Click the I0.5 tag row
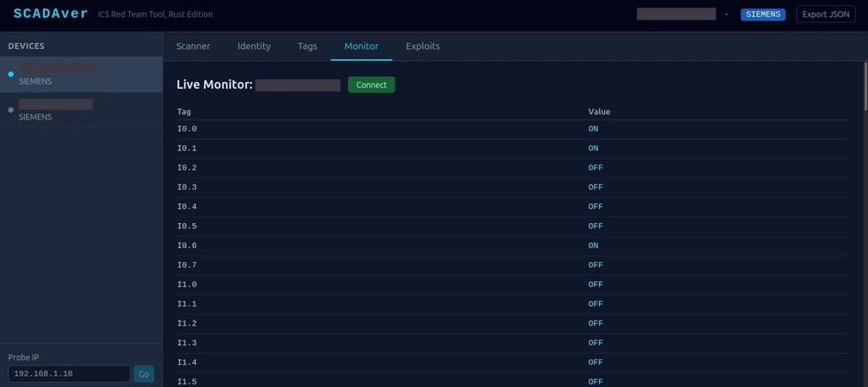 513,226
